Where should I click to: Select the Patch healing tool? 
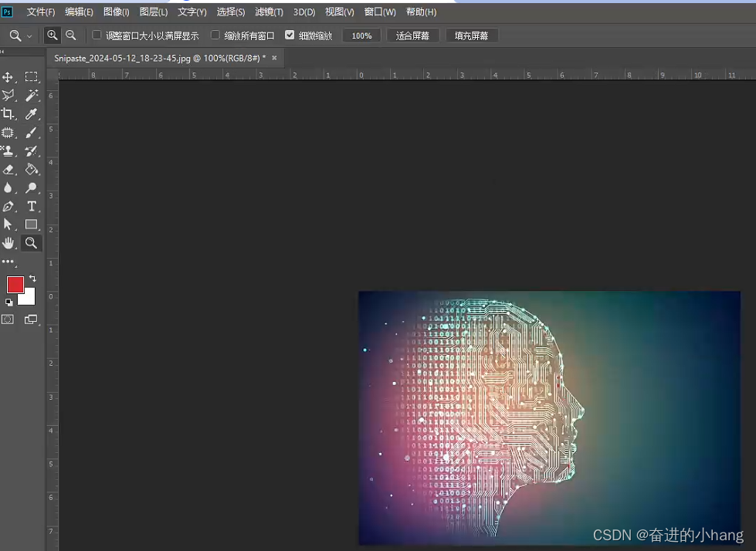(8, 133)
